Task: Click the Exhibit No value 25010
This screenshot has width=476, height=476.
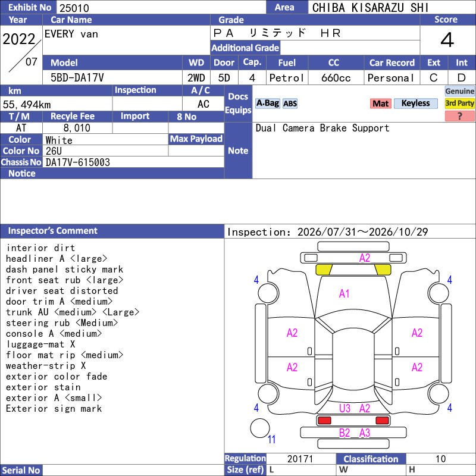Action: pos(74,8)
